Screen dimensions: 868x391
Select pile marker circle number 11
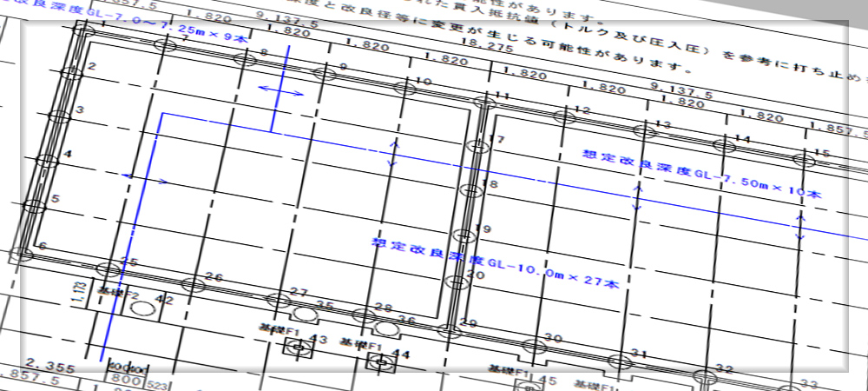coord(483,102)
